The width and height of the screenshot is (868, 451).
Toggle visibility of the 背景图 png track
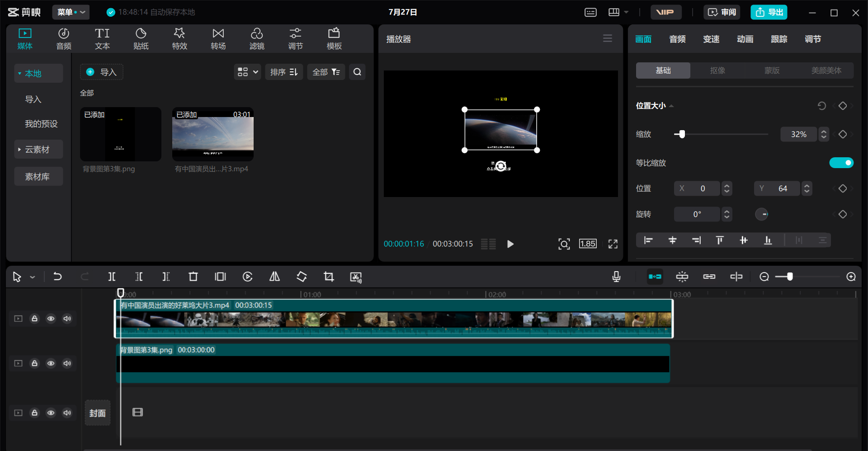click(51, 363)
